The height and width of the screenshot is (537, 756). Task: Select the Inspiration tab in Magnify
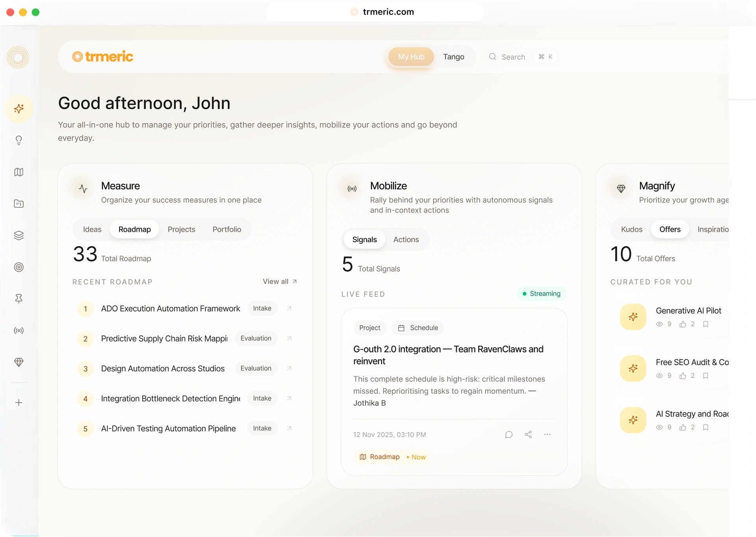(713, 229)
